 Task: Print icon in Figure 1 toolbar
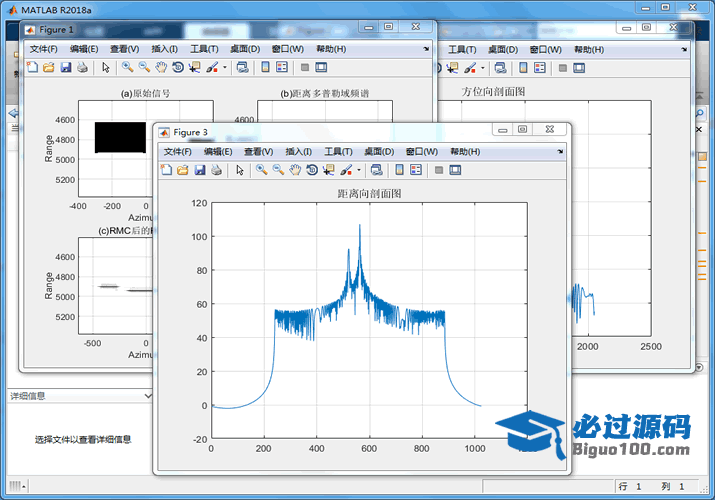pos(83,67)
